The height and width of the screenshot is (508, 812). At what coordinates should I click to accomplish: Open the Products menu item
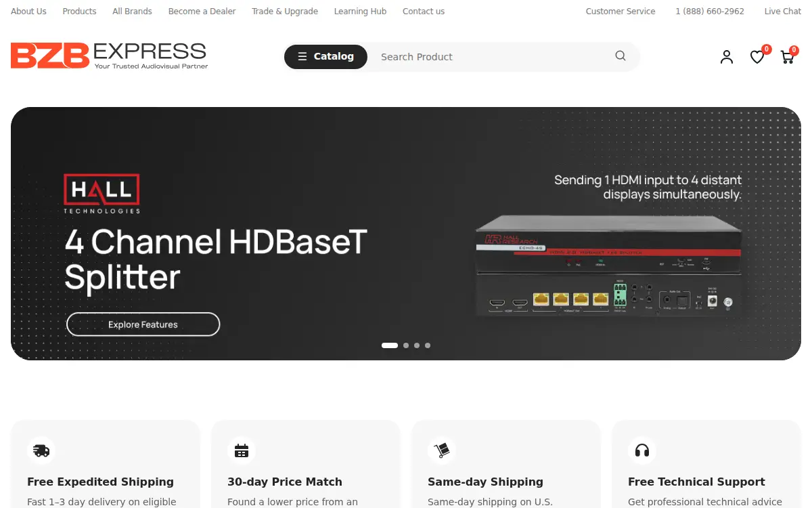click(79, 12)
